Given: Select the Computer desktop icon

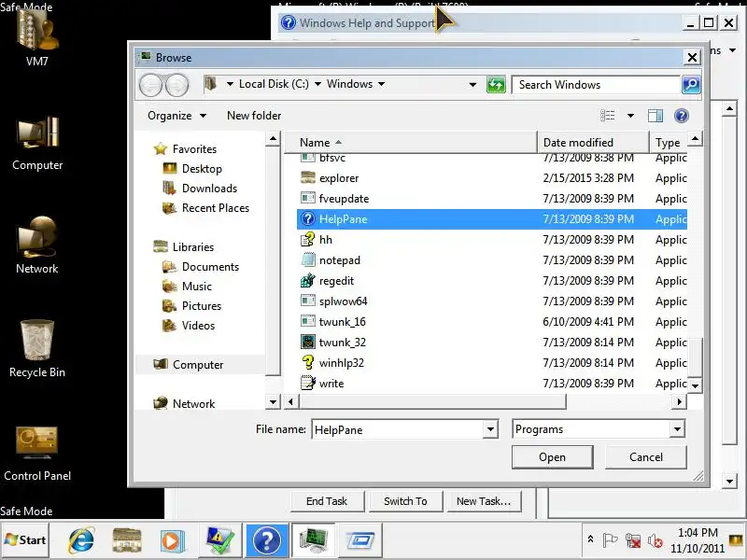Looking at the screenshot, I should tap(37, 143).
